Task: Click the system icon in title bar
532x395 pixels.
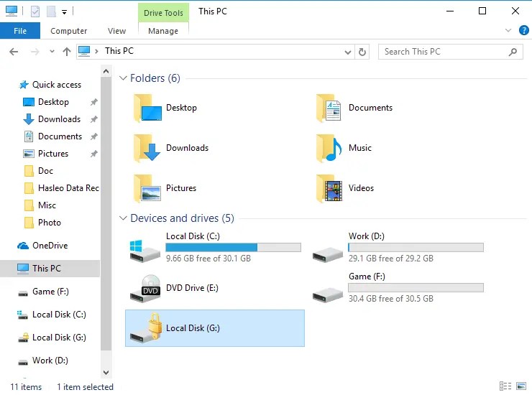Action: (12, 11)
